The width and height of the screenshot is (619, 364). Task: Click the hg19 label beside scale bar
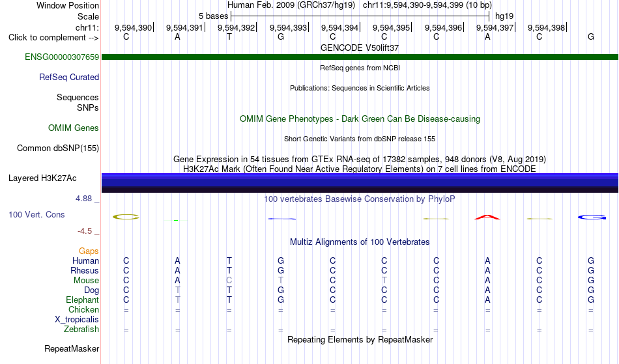tap(504, 16)
